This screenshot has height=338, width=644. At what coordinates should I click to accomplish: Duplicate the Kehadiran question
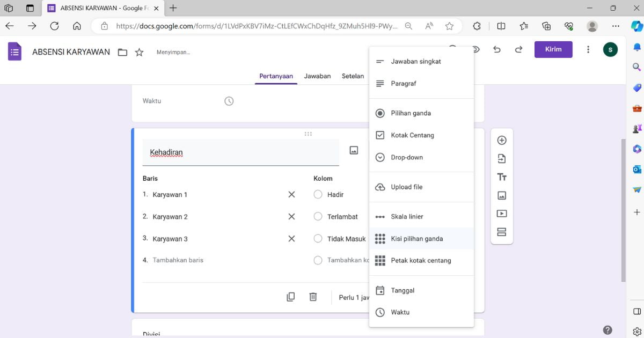point(290,297)
